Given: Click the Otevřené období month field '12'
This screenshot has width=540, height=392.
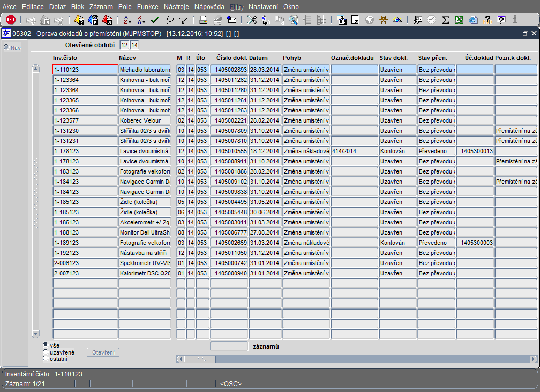Looking at the screenshot, I should click(124, 45).
